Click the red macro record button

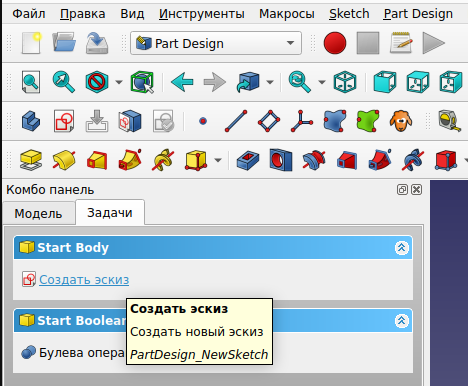335,43
